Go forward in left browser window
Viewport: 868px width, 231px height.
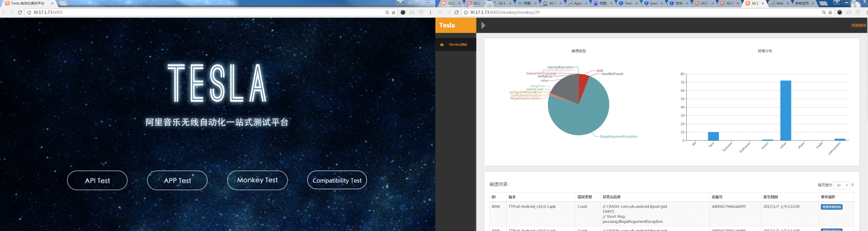[12, 12]
